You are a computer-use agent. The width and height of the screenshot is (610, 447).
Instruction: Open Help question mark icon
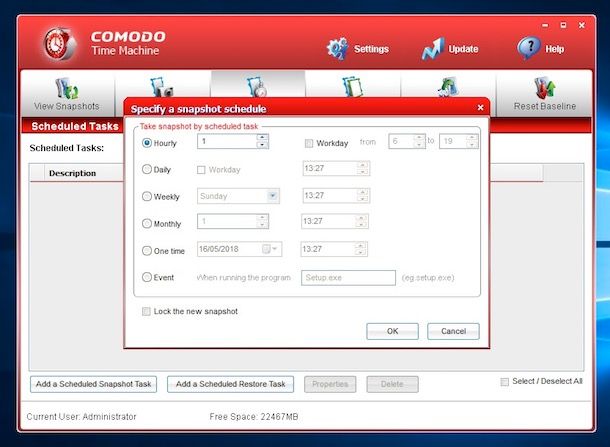click(x=529, y=48)
